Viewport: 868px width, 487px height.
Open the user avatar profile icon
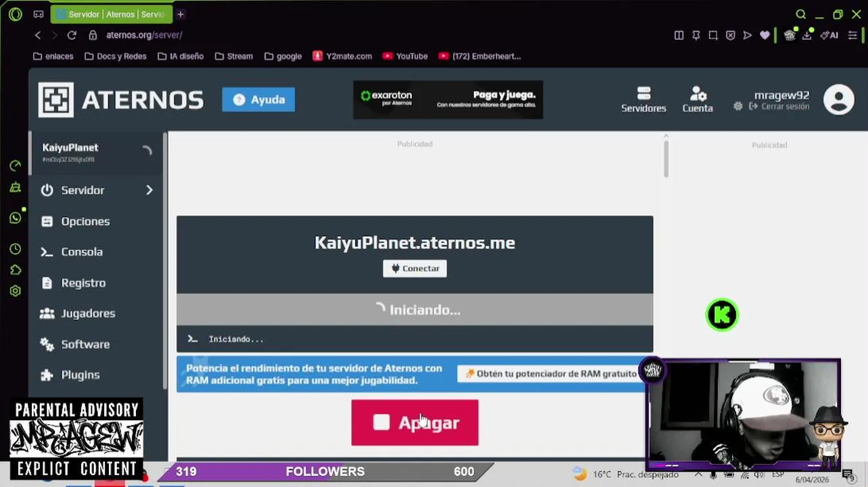pos(839,99)
